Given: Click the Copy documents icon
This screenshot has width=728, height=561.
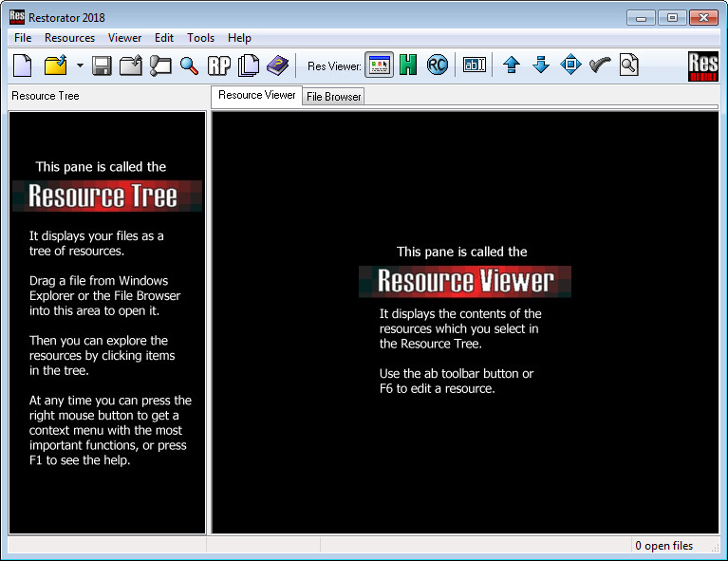Looking at the screenshot, I should click(249, 65).
